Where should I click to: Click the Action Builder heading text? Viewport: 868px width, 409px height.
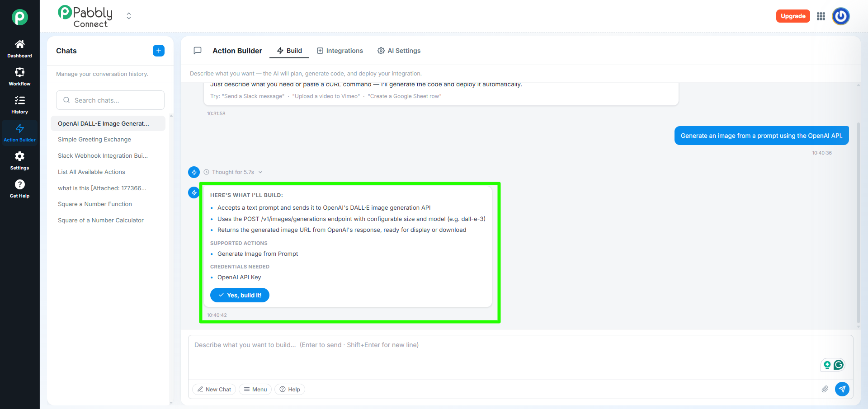point(237,51)
